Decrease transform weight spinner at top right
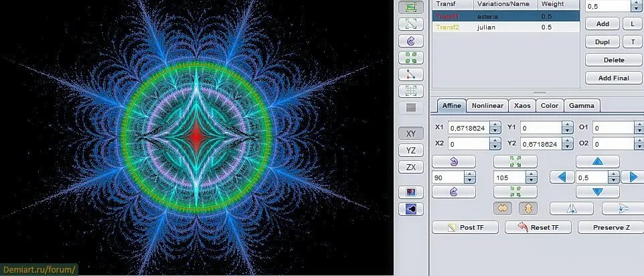The image size is (644, 276). (x=636, y=9)
